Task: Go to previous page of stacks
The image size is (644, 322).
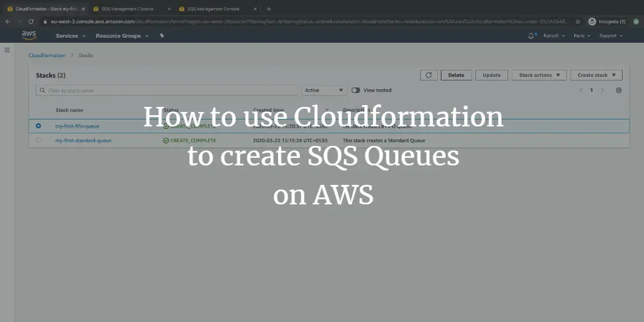Action: tap(580, 91)
